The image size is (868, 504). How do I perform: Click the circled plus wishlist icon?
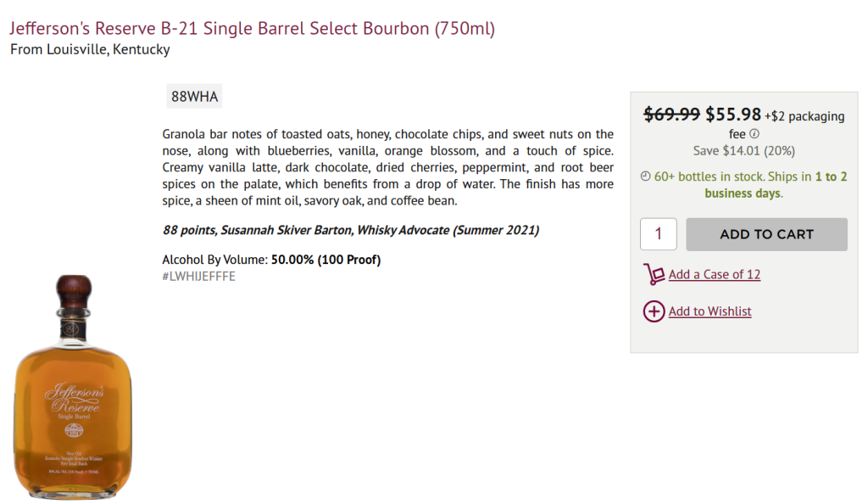pyautogui.click(x=654, y=311)
